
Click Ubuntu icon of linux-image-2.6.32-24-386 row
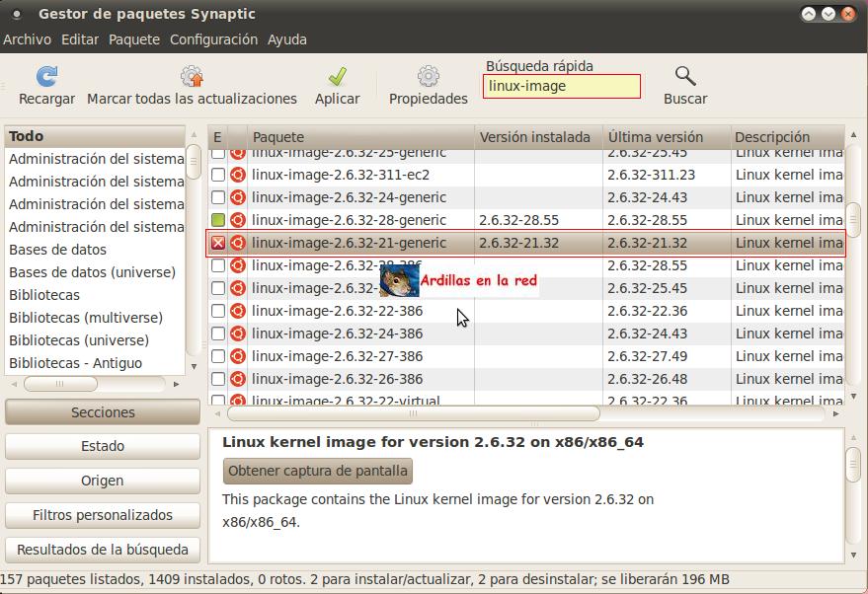click(237, 334)
